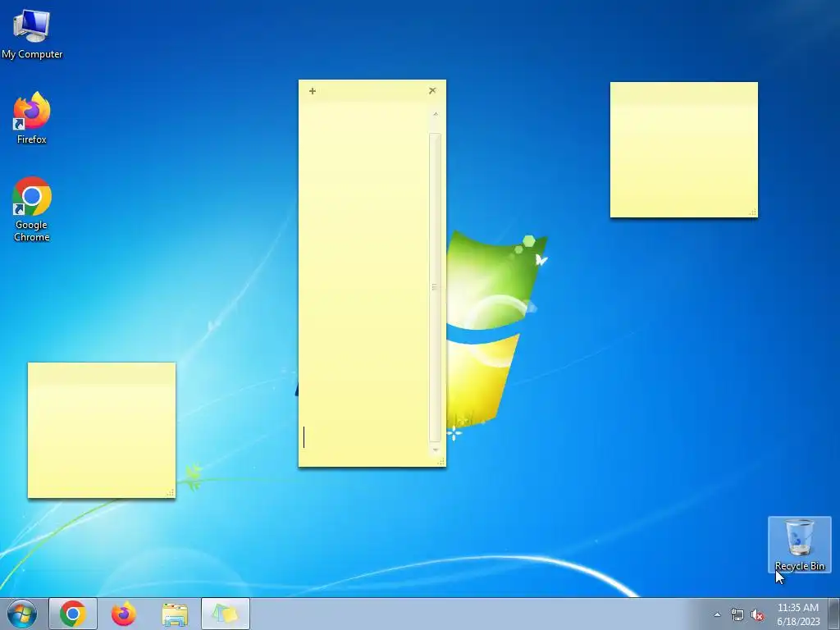Delete the active sticky note with X
The height and width of the screenshot is (630, 840).
432,90
